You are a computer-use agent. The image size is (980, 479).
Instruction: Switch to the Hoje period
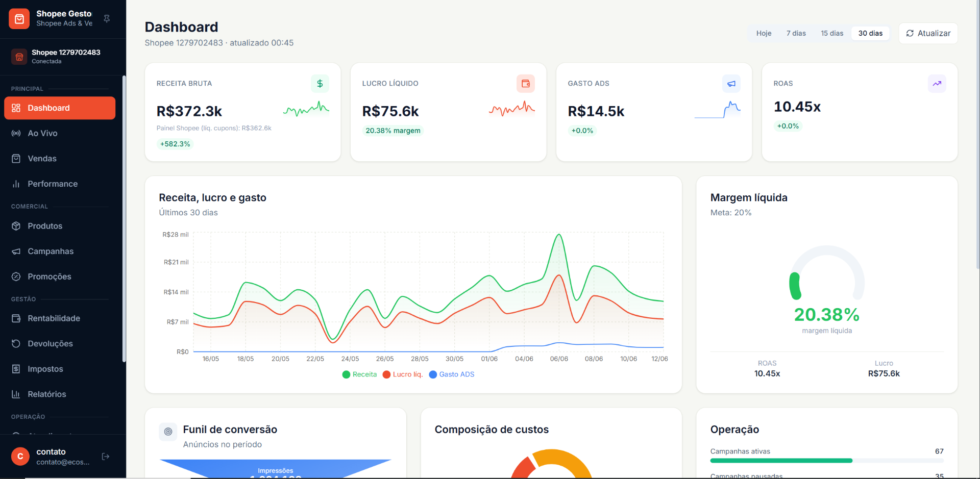[764, 33]
